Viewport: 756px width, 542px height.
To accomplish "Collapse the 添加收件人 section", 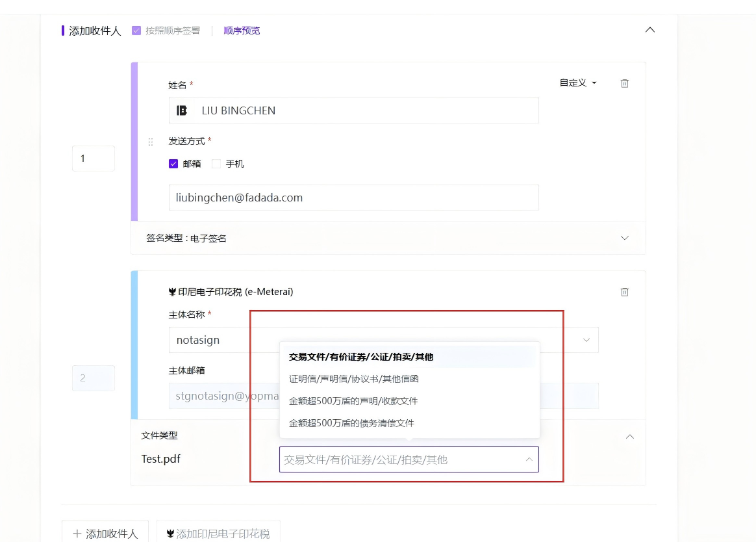I will tap(650, 30).
